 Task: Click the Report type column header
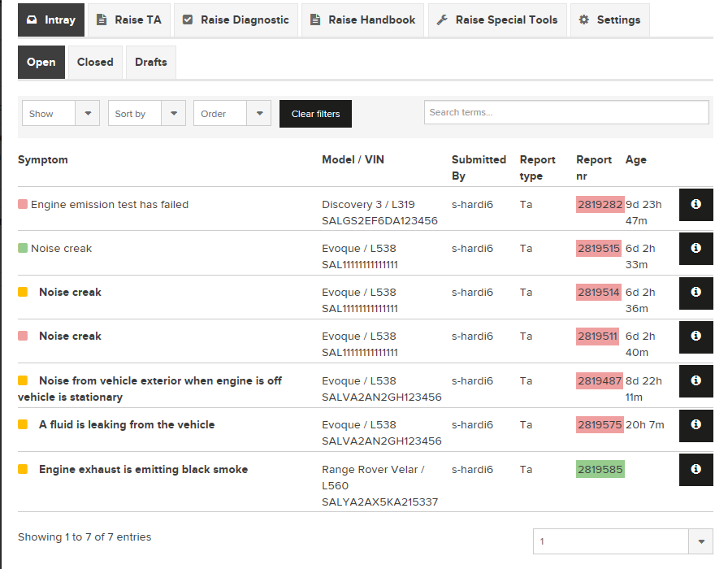tap(538, 167)
